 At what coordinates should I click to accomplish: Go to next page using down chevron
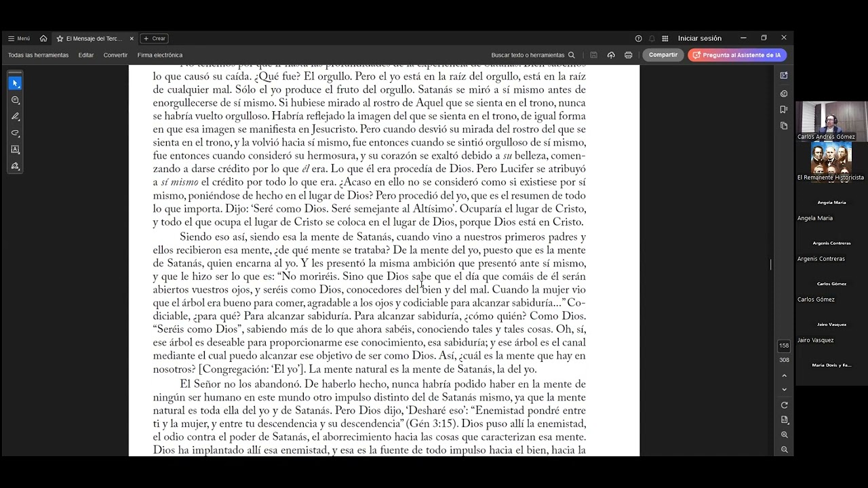point(785,389)
